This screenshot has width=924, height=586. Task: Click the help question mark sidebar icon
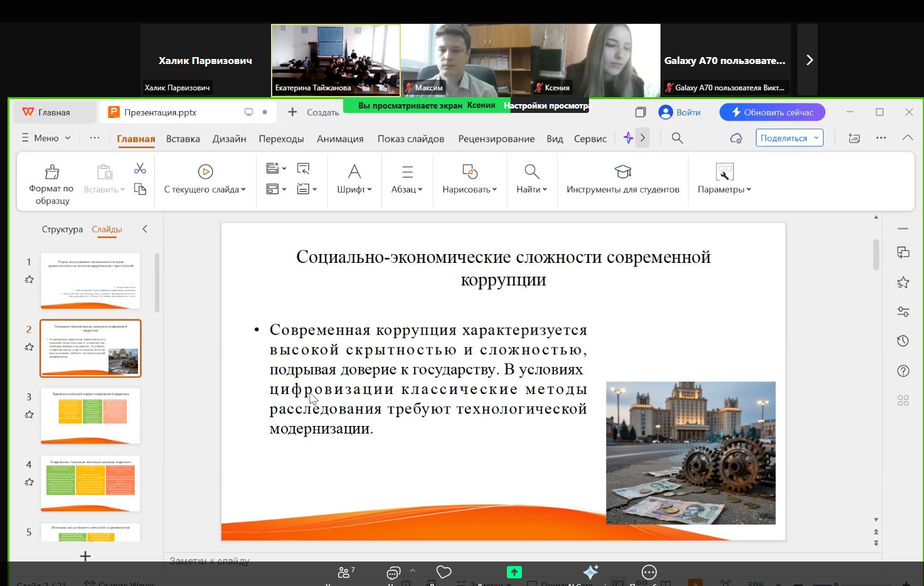point(903,371)
